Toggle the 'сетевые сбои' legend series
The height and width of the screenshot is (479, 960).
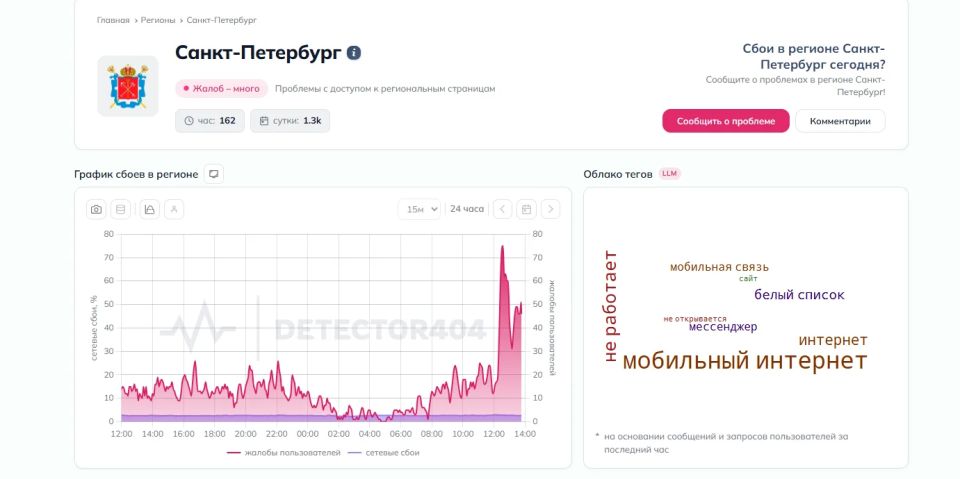click(383, 453)
